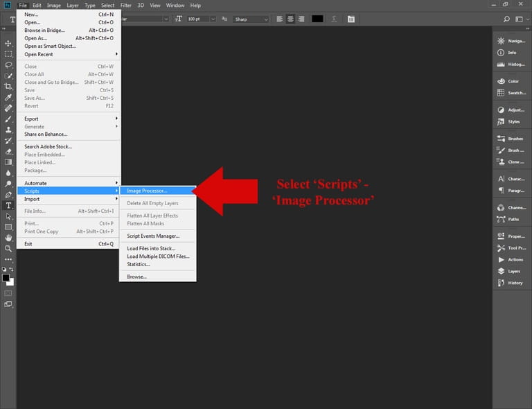This screenshot has height=409, width=532.
Task: Expand the Import submenu
Action: [x=68, y=199]
